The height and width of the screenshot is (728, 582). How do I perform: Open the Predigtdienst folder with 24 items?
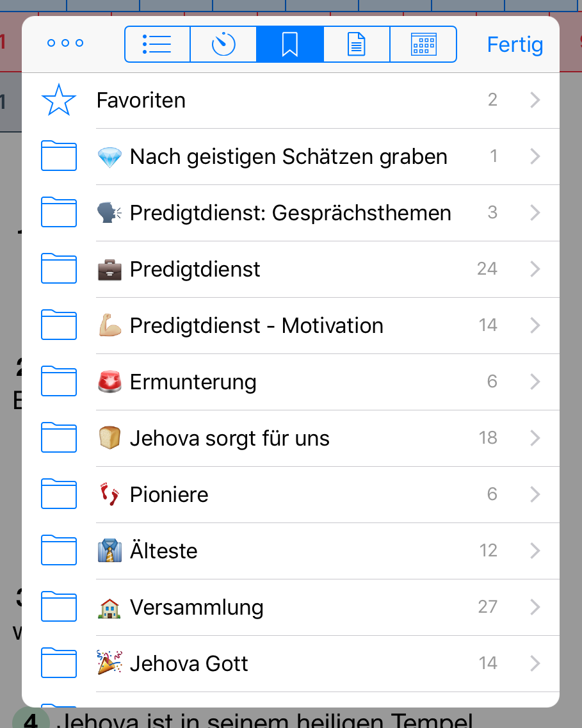click(195, 270)
